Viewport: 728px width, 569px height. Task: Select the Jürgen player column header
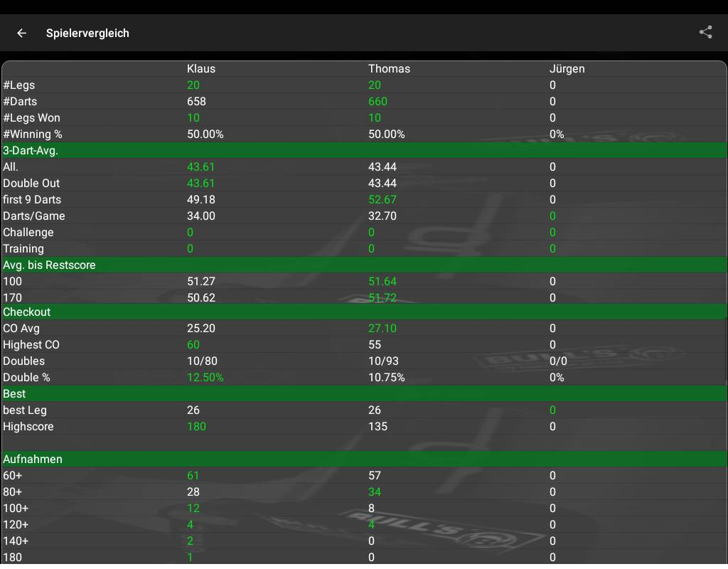(x=567, y=69)
